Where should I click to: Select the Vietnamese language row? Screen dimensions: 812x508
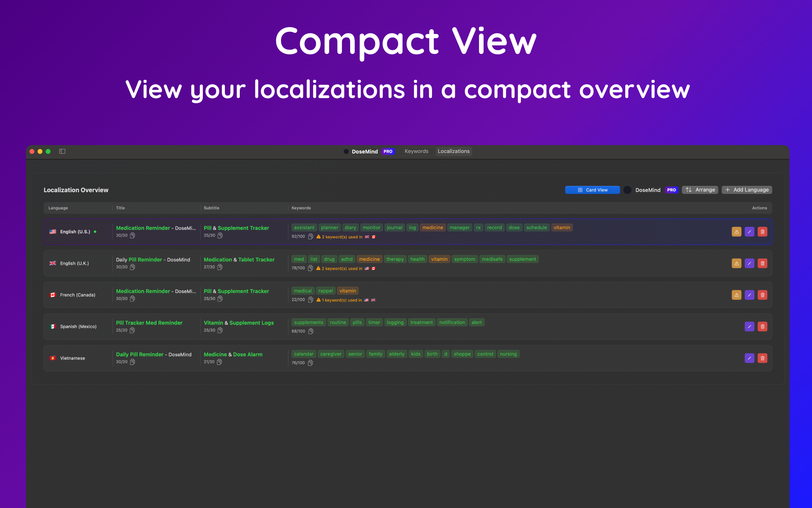pos(408,358)
